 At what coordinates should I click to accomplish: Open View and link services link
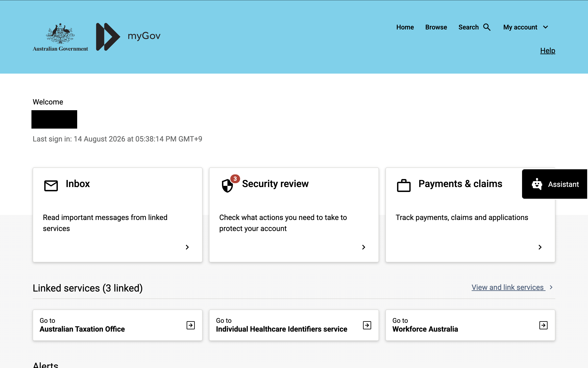click(508, 287)
